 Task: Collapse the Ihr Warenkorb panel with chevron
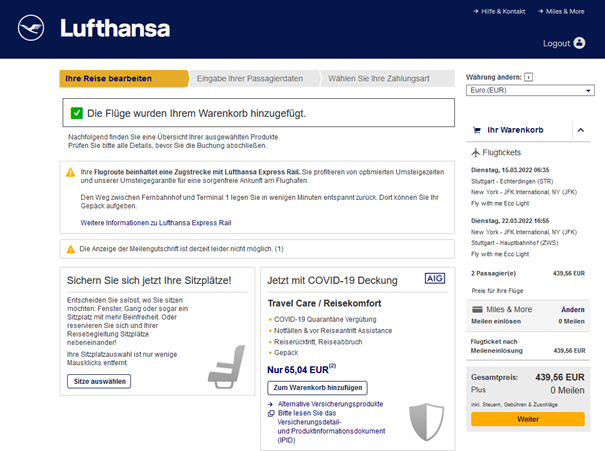(581, 130)
